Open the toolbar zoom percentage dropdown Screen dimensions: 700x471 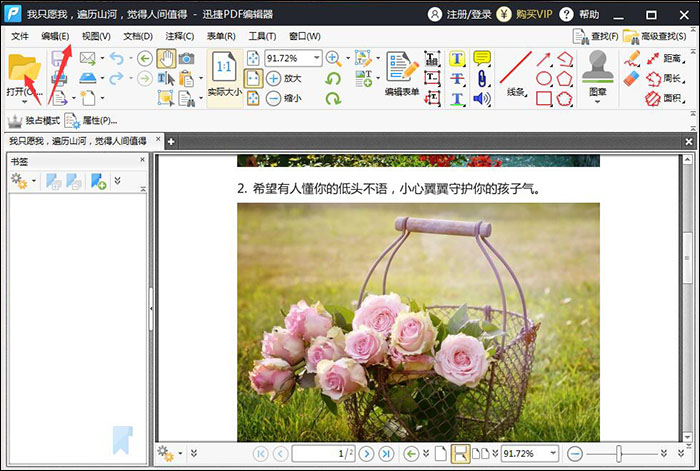click(x=317, y=59)
